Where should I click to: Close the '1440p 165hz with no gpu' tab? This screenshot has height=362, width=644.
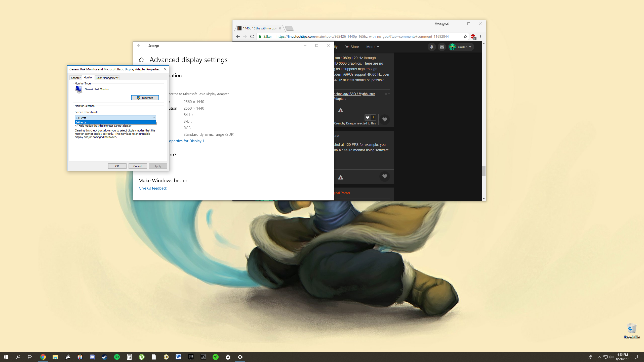(x=280, y=28)
